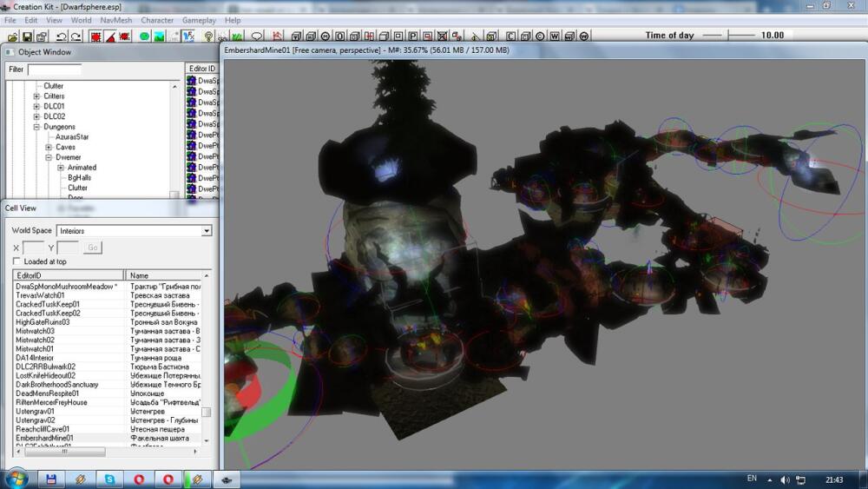Open the World menu
Image resolution: width=868 pixels, height=489 pixels.
pos(81,20)
